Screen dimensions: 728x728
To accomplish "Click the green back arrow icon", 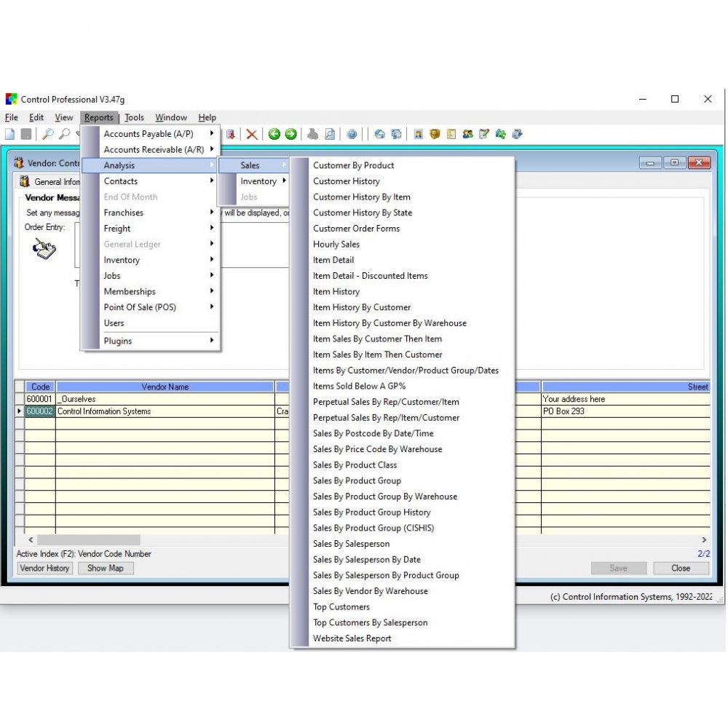I will point(274,134).
